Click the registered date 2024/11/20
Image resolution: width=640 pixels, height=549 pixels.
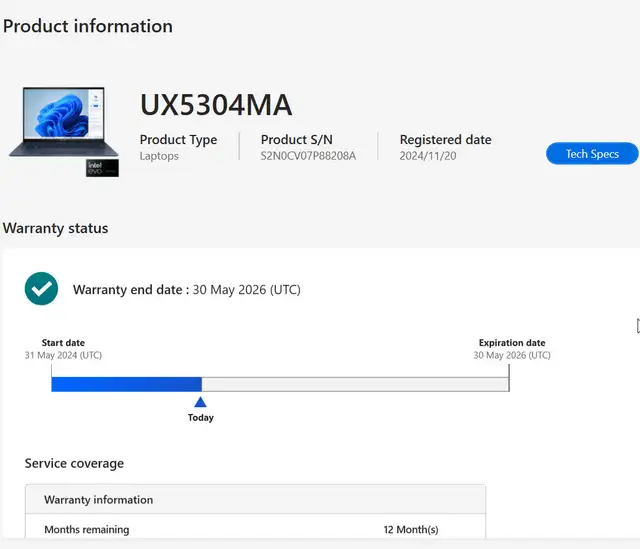tap(428, 156)
